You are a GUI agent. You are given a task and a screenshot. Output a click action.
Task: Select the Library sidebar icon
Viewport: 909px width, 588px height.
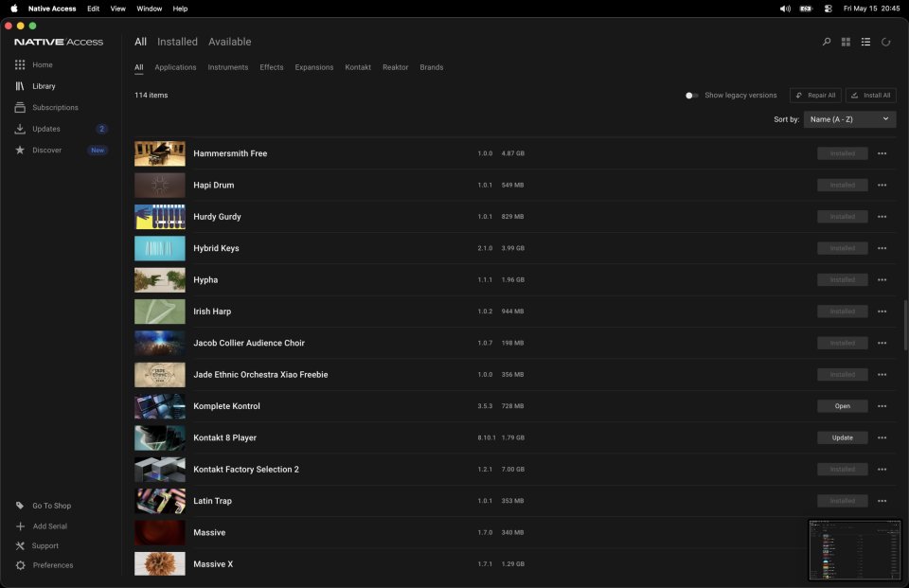[x=20, y=86]
